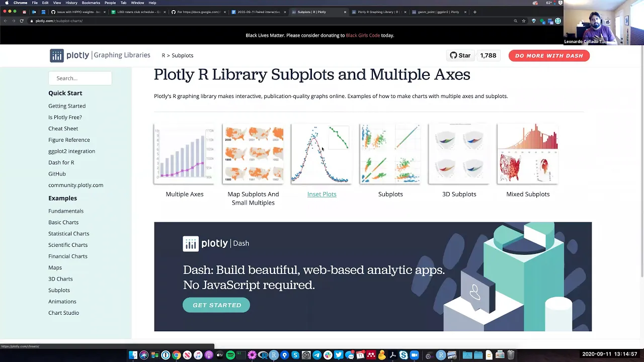
Task: Open the Chrome View menu
Action: [x=57, y=3]
